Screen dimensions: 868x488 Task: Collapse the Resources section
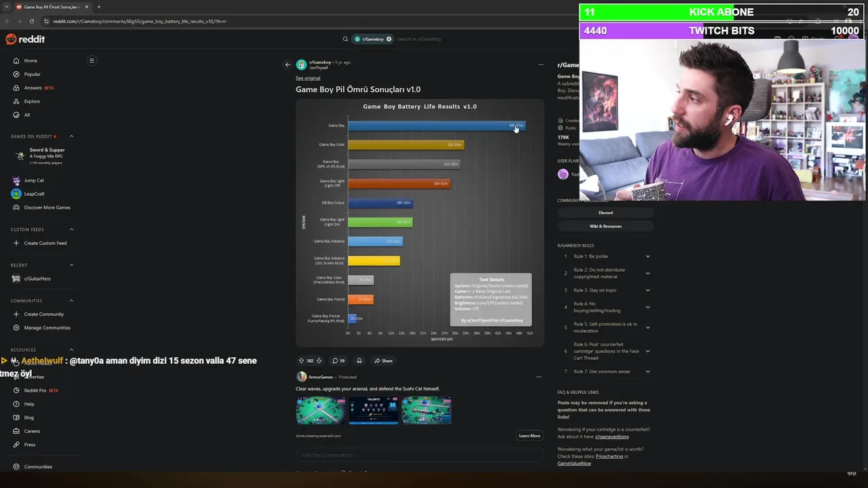[71, 350]
